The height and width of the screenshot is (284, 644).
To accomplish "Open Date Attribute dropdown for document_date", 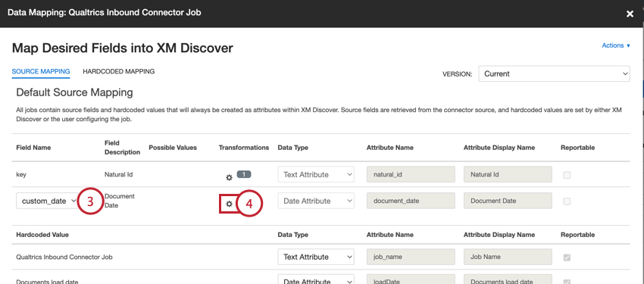I will [316, 201].
